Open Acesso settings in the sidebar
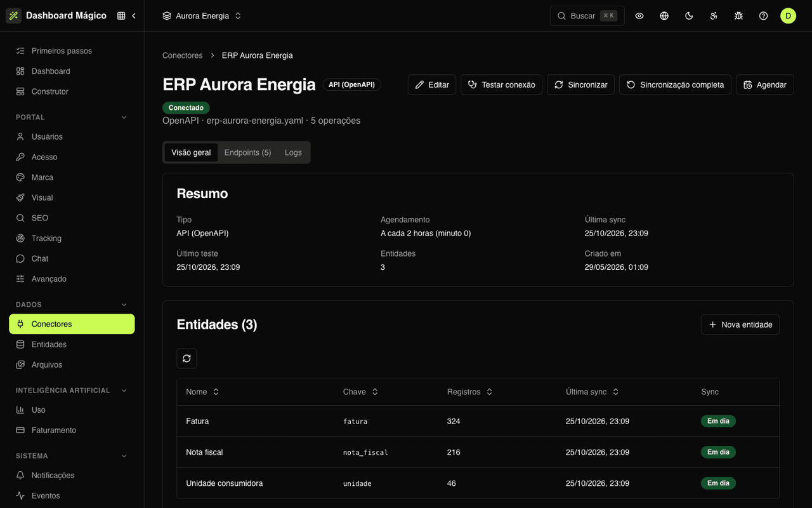Viewport: 812px width, 508px height. click(x=72, y=157)
